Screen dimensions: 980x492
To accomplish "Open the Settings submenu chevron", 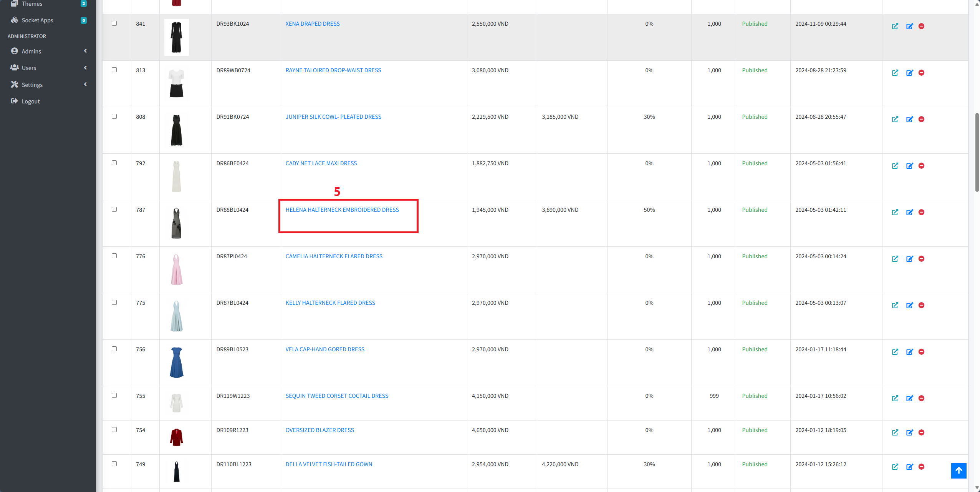I will 85,85.
